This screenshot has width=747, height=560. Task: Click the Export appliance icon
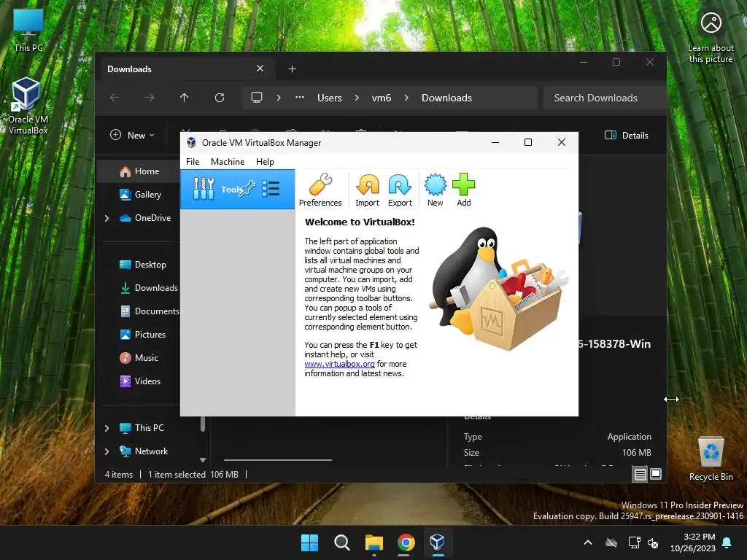point(400,190)
